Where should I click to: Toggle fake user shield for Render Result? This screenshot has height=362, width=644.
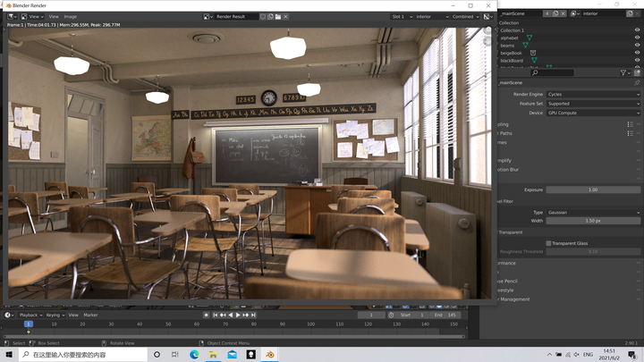click(263, 17)
